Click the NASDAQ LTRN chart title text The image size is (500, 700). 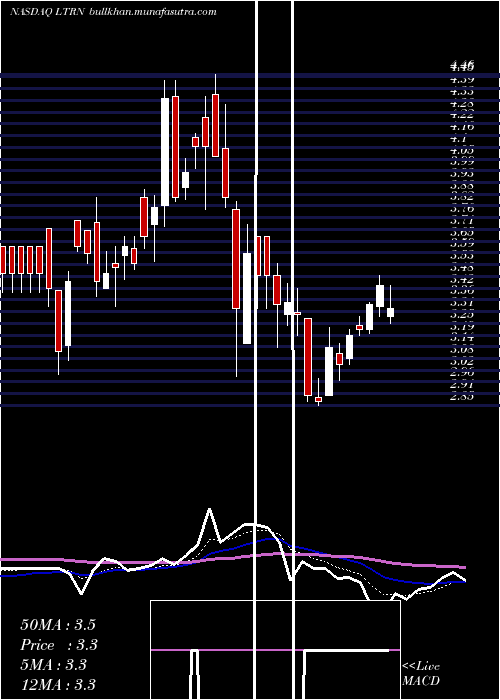(48, 12)
